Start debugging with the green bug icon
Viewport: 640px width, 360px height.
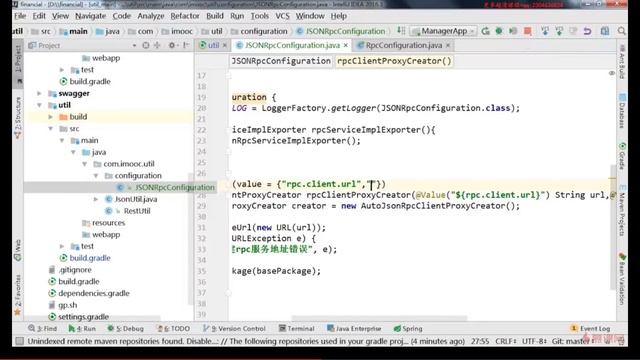pos(499,31)
